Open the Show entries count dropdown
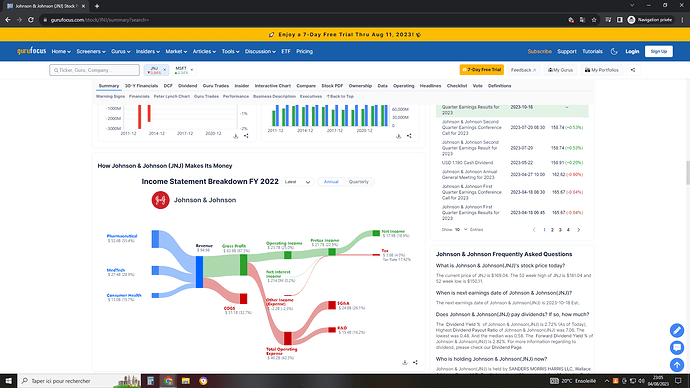The image size is (690, 388). click(x=461, y=230)
